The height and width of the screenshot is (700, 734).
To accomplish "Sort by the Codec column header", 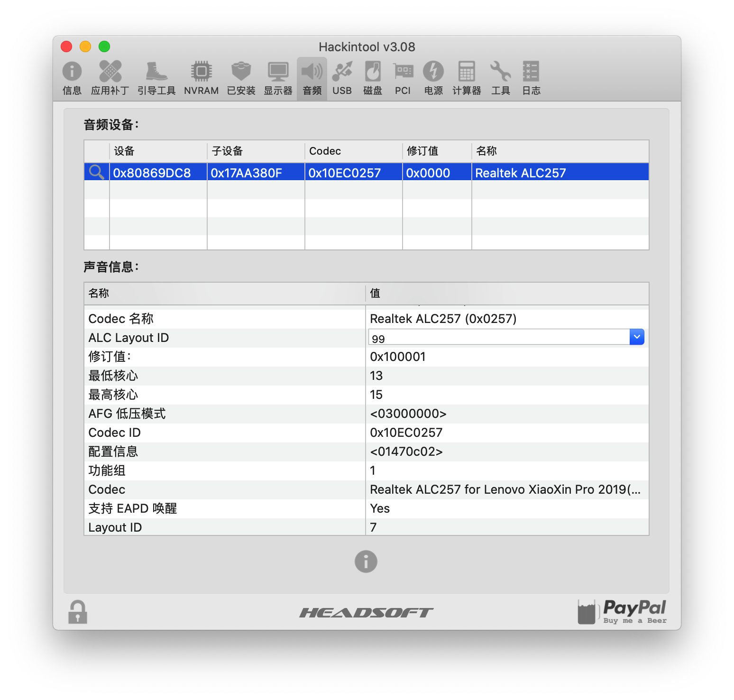I will click(x=354, y=151).
